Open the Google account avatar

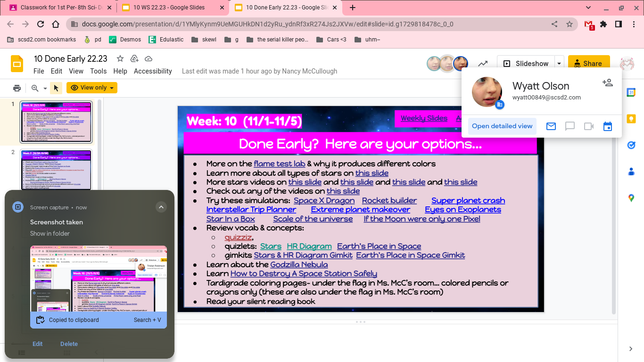[627, 64]
